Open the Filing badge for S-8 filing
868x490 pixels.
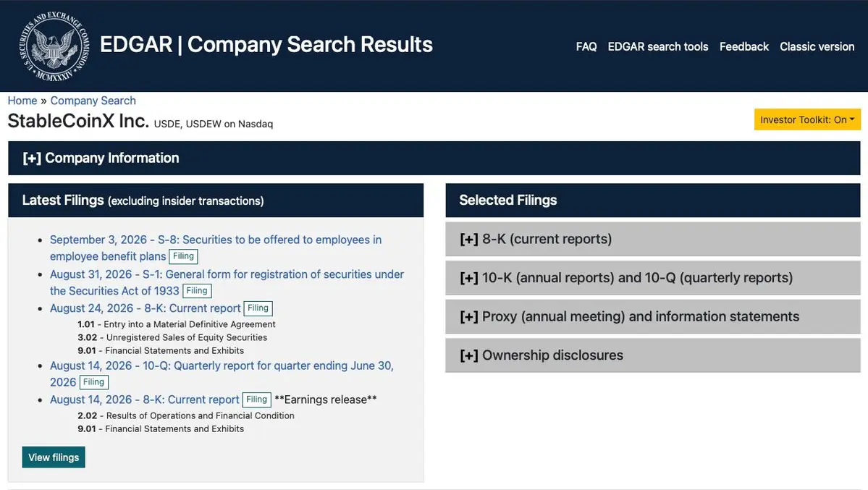(183, 256)
